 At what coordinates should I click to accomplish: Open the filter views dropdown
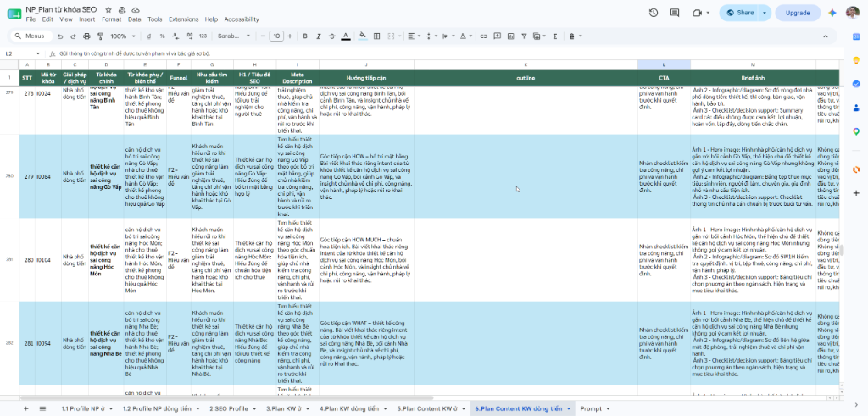[x=538, y=36]
